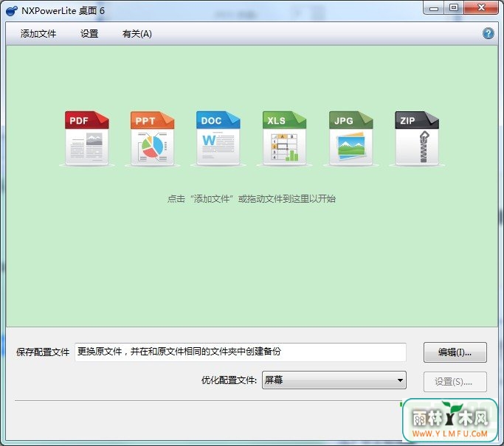Click the PPT presentation file icon

[152, 139]
